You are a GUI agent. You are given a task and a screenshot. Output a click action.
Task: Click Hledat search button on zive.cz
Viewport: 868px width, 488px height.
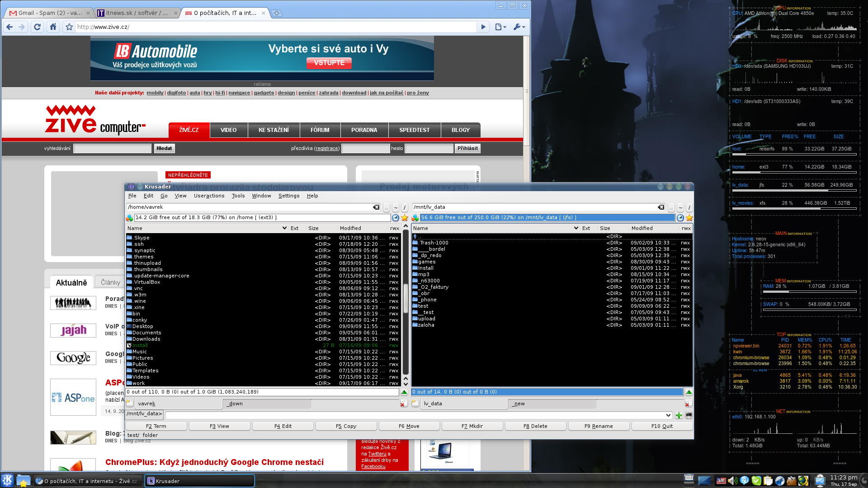164,148
